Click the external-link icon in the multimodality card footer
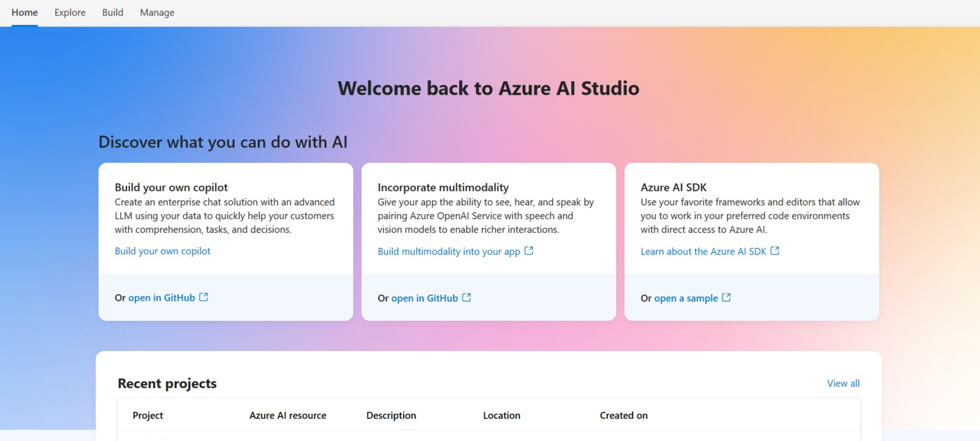The image size is (980, 441). click(467, 297)
